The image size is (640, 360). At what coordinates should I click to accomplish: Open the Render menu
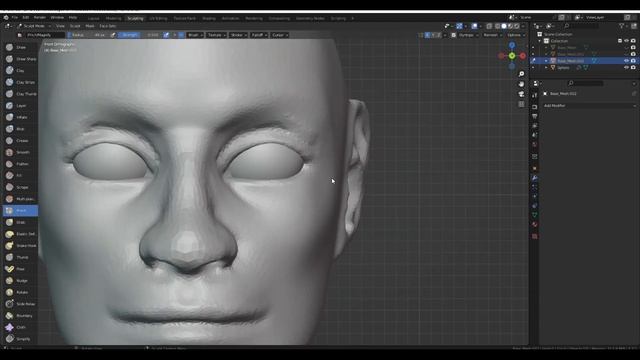coord(40,18)
